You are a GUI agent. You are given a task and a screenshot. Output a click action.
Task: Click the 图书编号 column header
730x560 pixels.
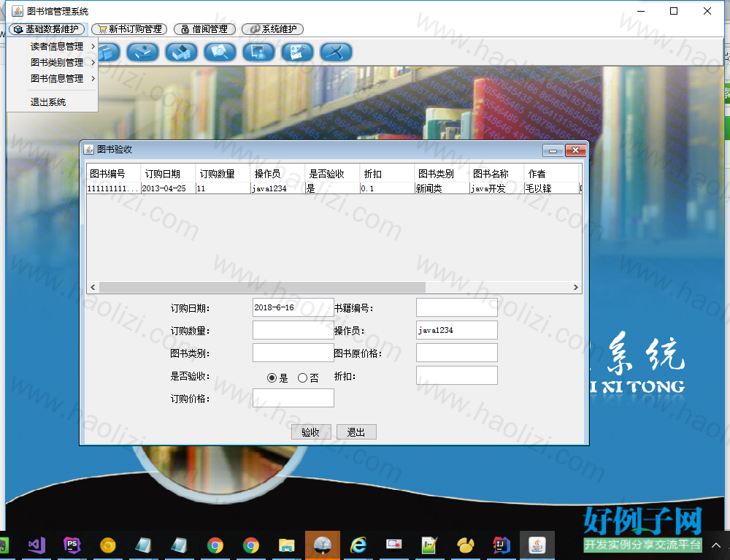[114, 174]
